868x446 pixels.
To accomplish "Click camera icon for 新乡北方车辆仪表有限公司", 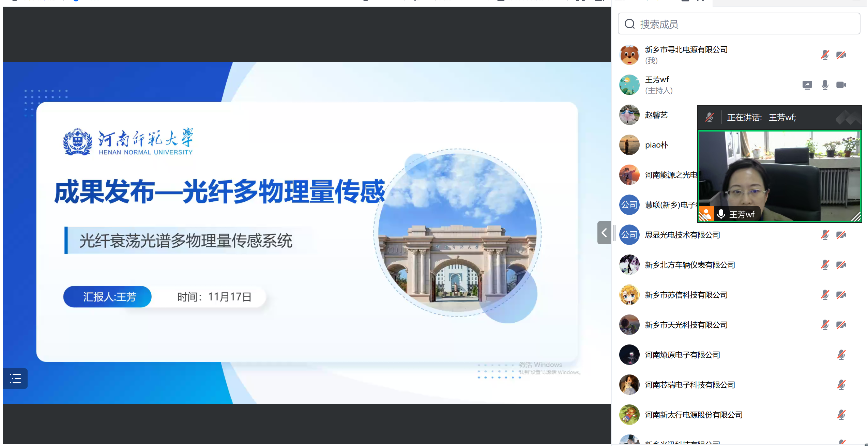I will tap(841, 265).
